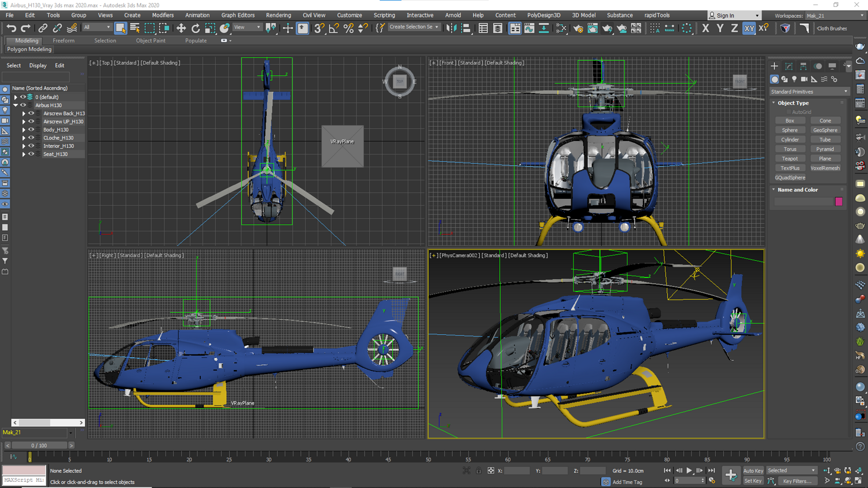Viewport: 868px width, 488px height.
Task: Select the Move tool in main toolbar
Action: click(x=181, y=28)
